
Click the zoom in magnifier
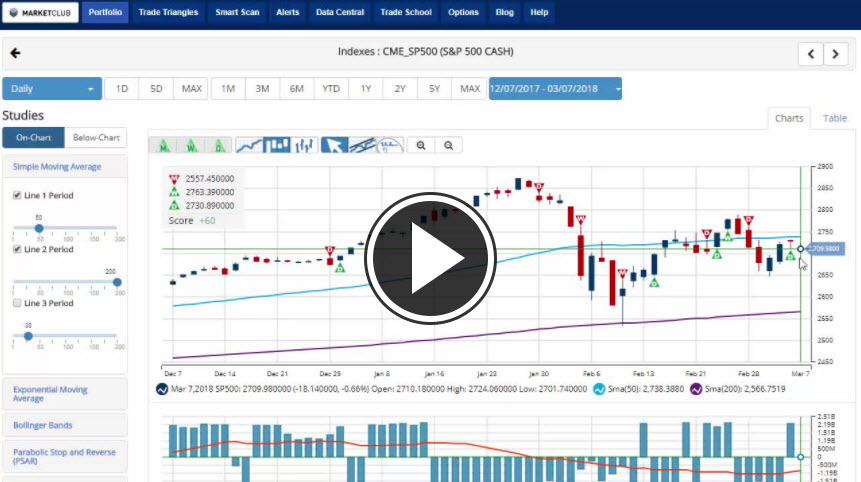pos(422,145)
